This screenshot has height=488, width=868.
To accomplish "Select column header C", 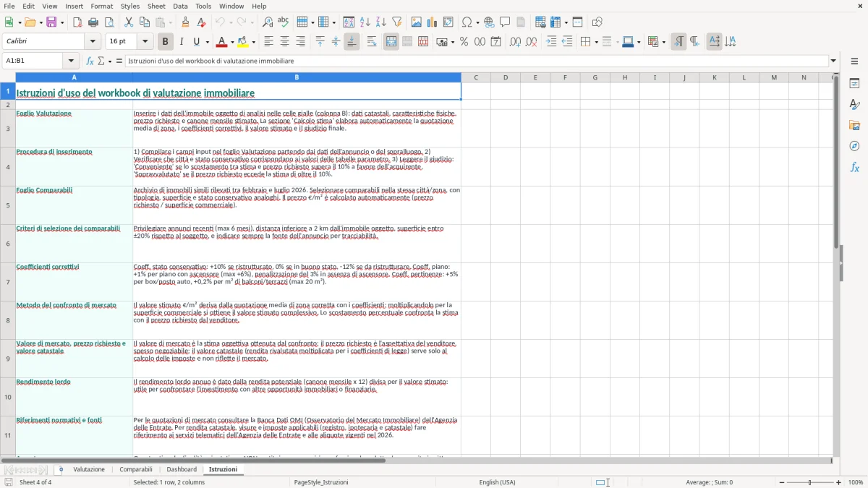I will pyautogui.click(x=476, y=77).
